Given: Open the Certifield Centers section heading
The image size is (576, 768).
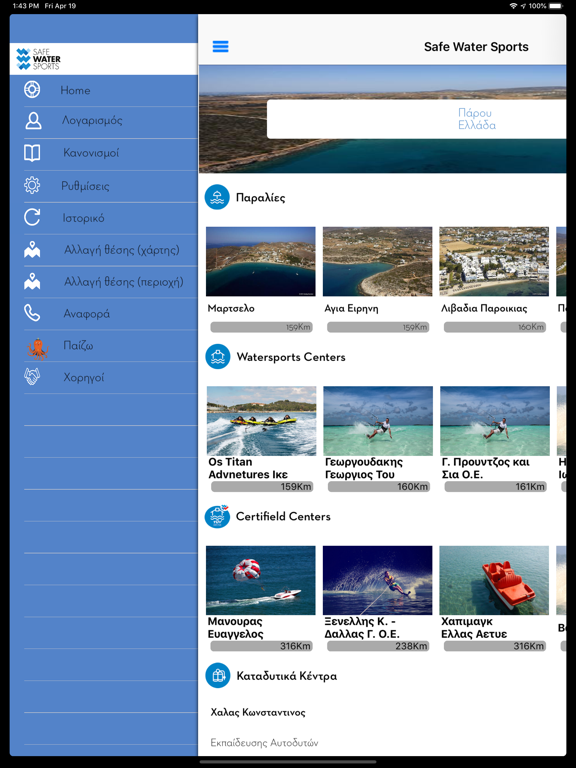Looking at the screenshot, I should [283, 516].
